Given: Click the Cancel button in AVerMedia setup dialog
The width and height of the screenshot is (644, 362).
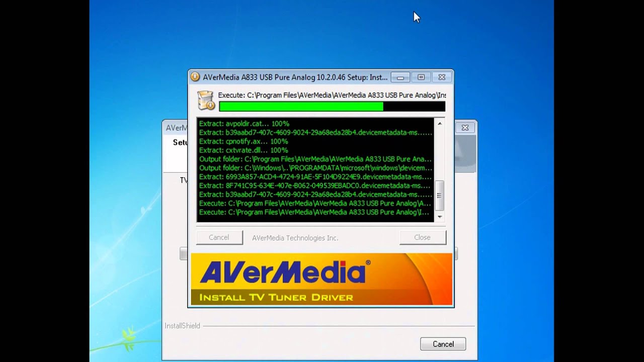Looking at the screenshot, I should (x=219, y=237).
